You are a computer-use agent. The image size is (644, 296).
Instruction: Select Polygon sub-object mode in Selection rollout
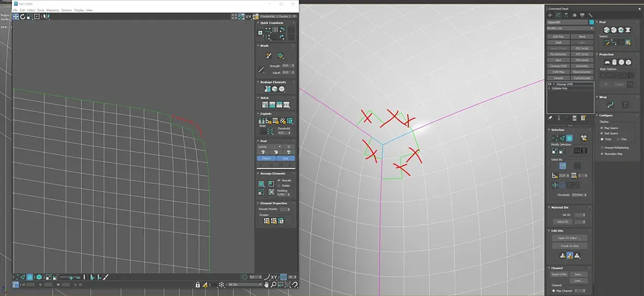[569, 138]
